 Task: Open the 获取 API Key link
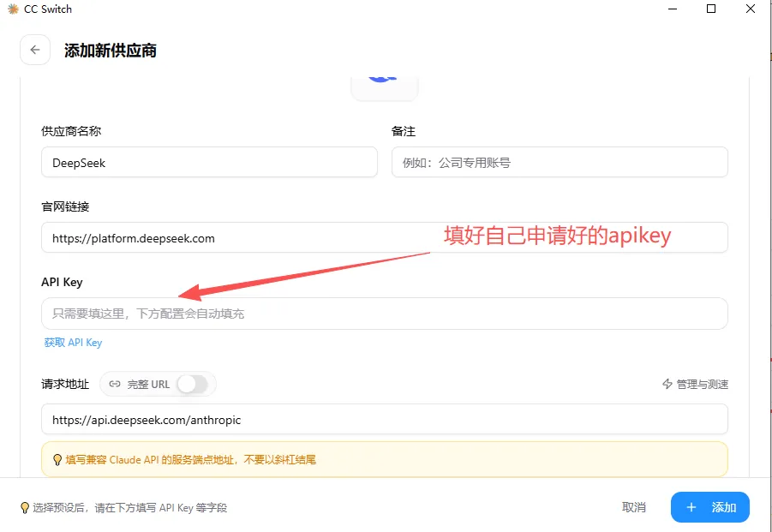(74, 343)
